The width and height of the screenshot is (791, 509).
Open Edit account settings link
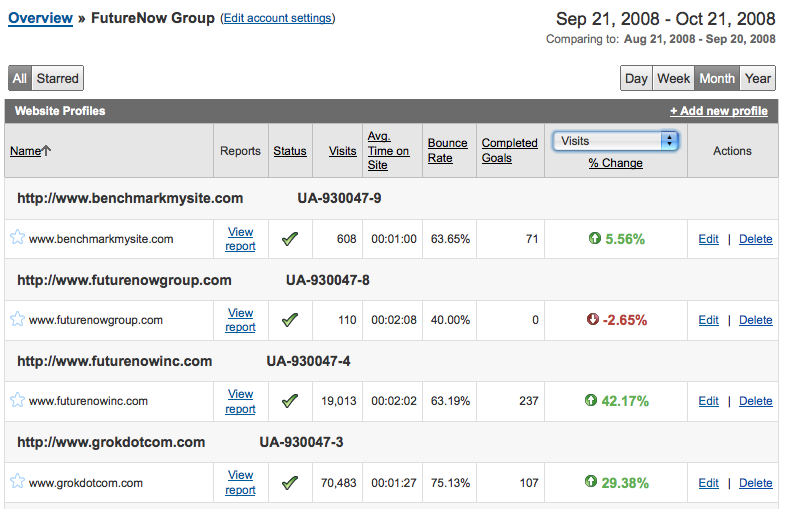tap(278, 18)
